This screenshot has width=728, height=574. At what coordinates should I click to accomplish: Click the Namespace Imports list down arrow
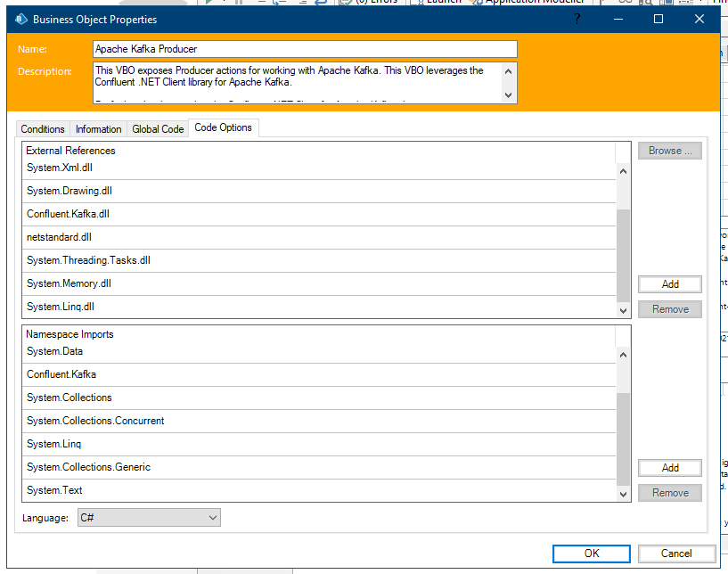tap(623, 495)
